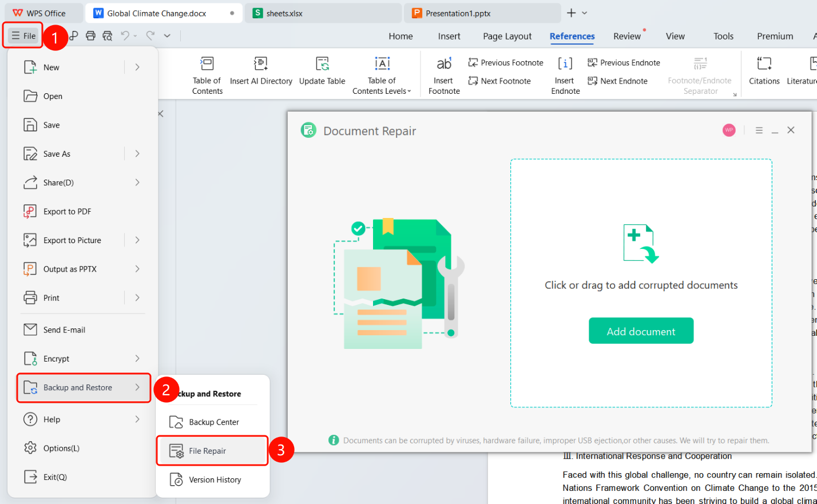Click the print preview icon in quick toolbar

(x=107, y=35)
